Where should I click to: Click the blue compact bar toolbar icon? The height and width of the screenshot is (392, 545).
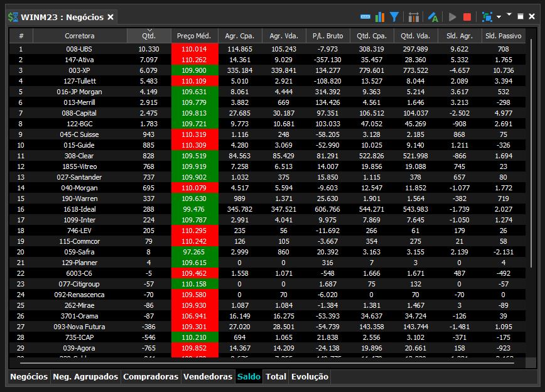tap(365, 17)
